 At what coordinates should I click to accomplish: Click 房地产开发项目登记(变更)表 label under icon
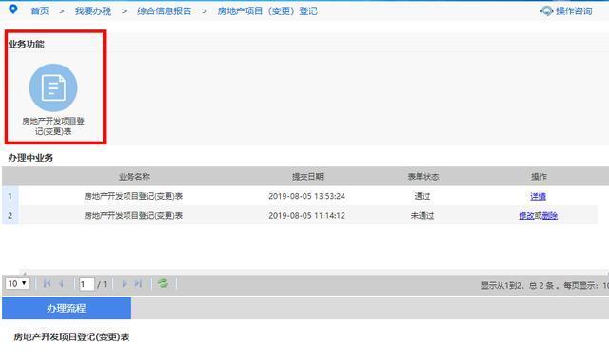(x=53, y=126)
